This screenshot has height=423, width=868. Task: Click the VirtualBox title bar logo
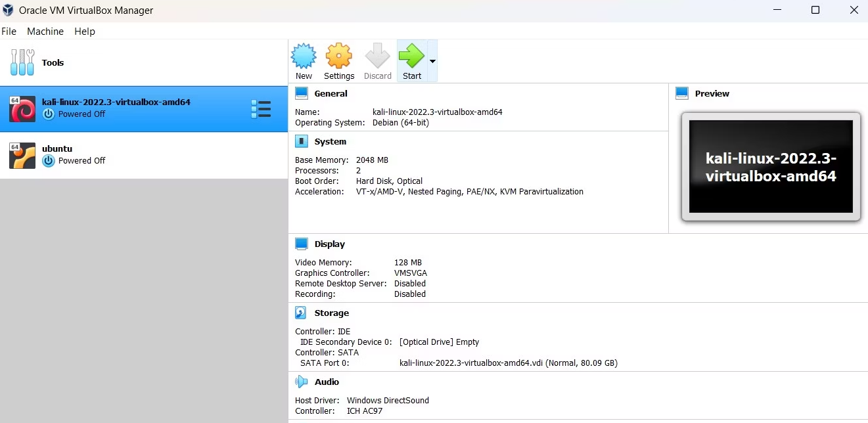[x=8, y=11]
